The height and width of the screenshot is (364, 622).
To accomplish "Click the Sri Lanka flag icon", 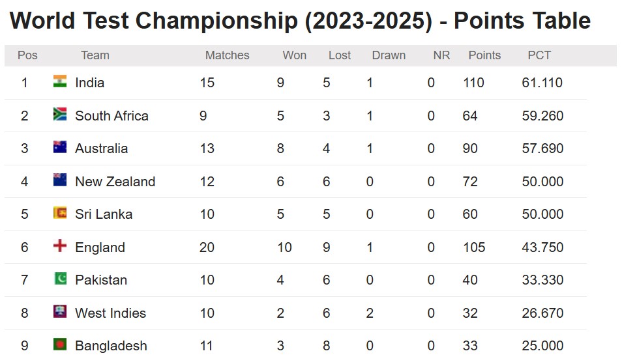I will (60, 214).
